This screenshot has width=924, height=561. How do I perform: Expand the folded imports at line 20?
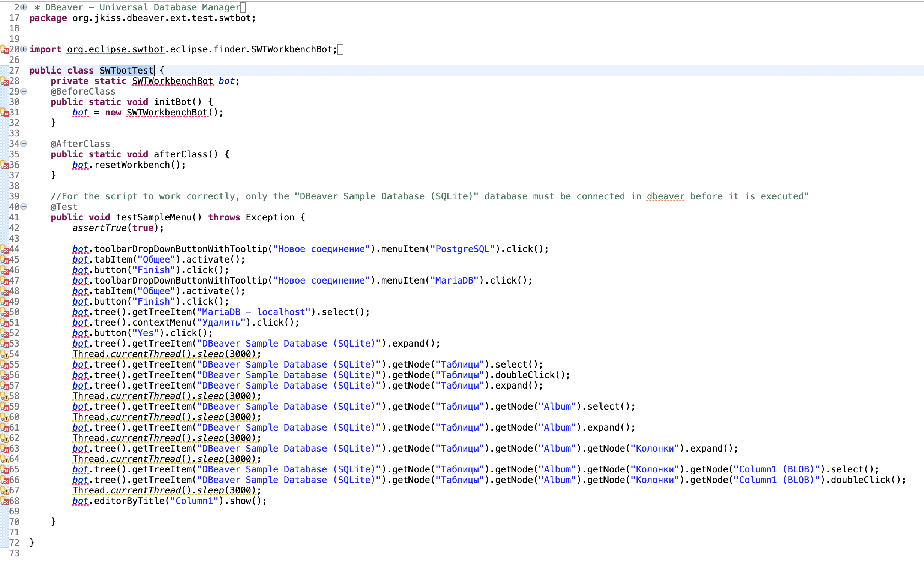point(24,49)
